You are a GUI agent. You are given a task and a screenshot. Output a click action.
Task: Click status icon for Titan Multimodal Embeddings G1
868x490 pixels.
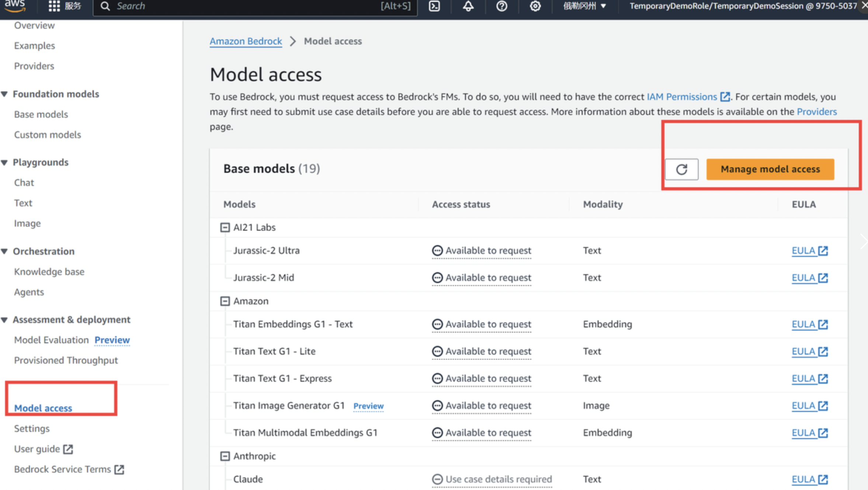point(437,433)
